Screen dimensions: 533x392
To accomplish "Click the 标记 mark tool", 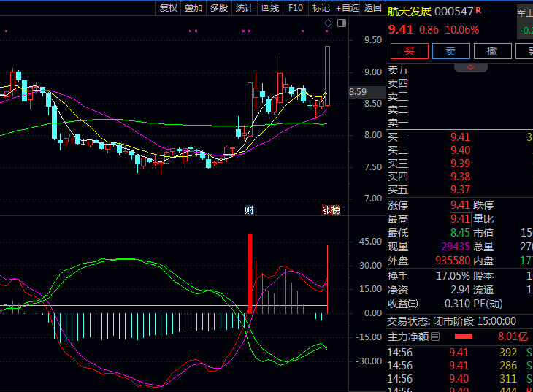I will pyautogui.click(x=321, y=8).
